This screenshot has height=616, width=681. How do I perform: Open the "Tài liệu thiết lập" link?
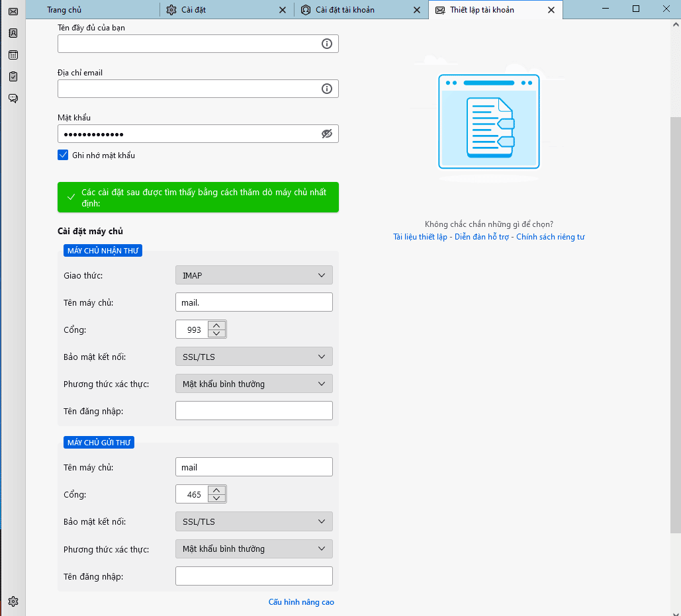pos(420,237)
